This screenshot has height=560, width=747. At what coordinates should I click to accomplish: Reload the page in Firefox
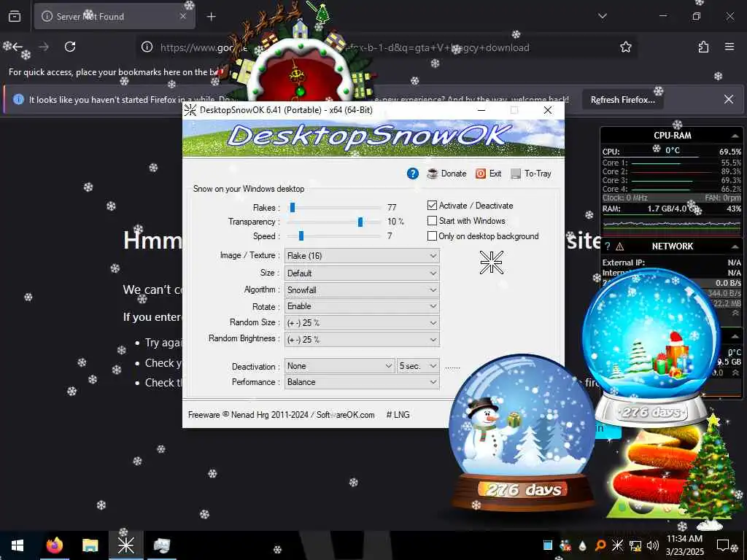pos(70,47)
